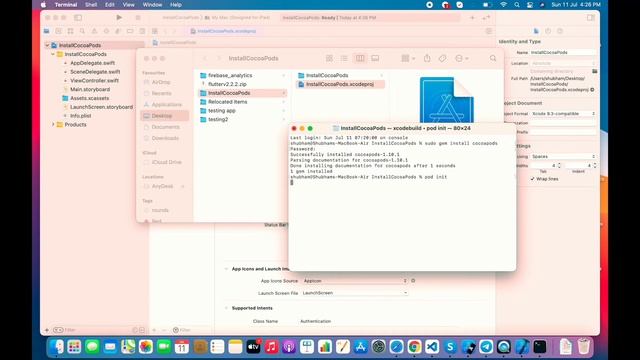Collapse the App Icons and Launch Images section

click(226, 269)
